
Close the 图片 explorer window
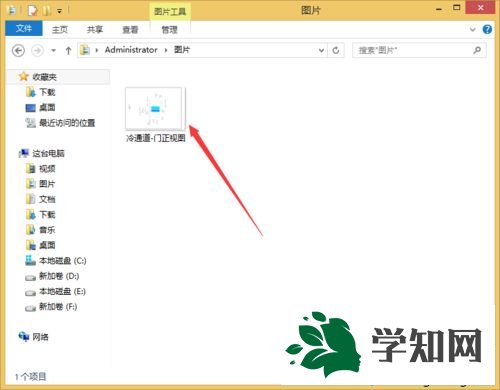tap(480, 7)
